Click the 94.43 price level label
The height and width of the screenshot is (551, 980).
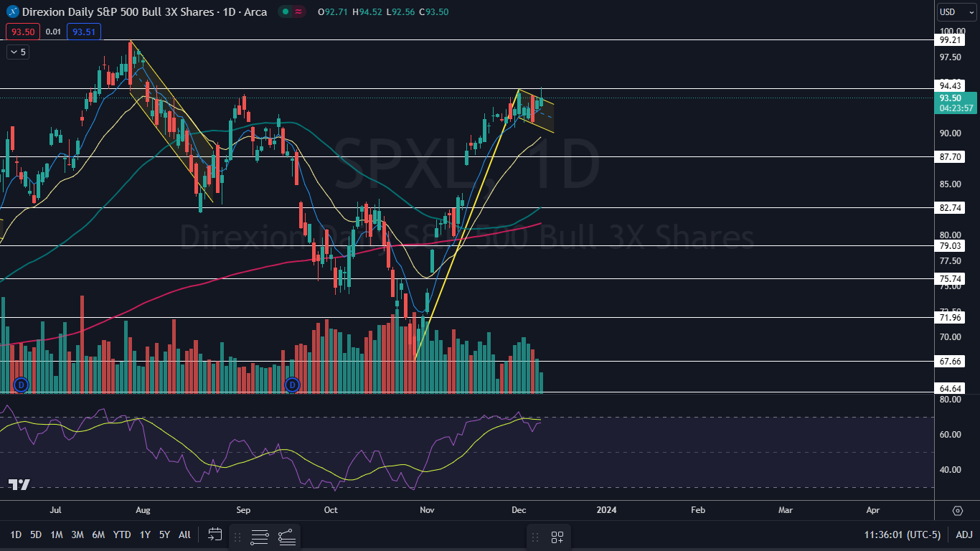(x=950, y=85)
